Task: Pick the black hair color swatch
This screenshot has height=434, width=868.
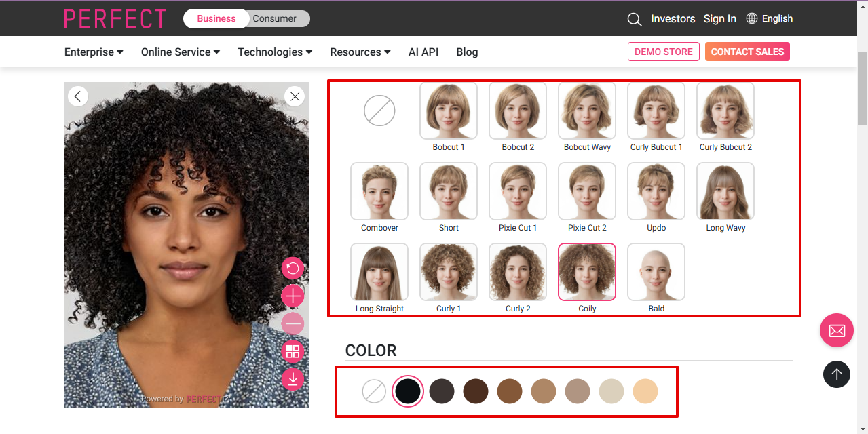Action: pos(408,391)
